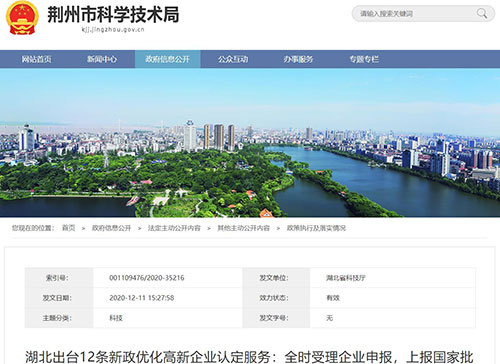
Task: Click the 发文字号 label cell
Action: click(x=276, y=318)
